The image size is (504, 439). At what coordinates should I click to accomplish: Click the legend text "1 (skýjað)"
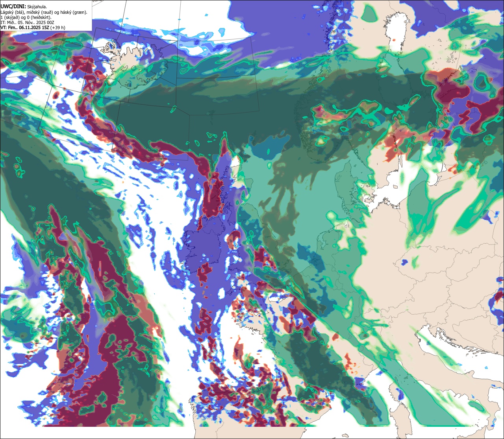(10, 18)
